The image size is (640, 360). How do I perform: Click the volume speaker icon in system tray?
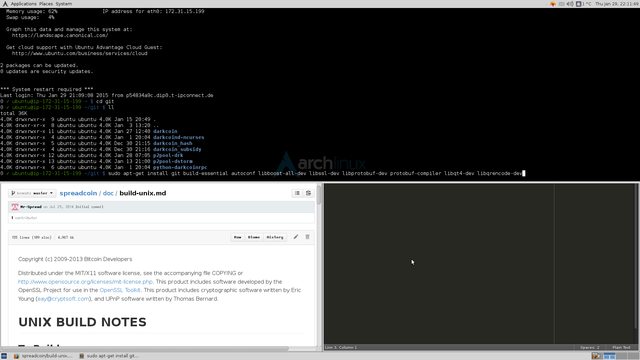coord(570,4)
